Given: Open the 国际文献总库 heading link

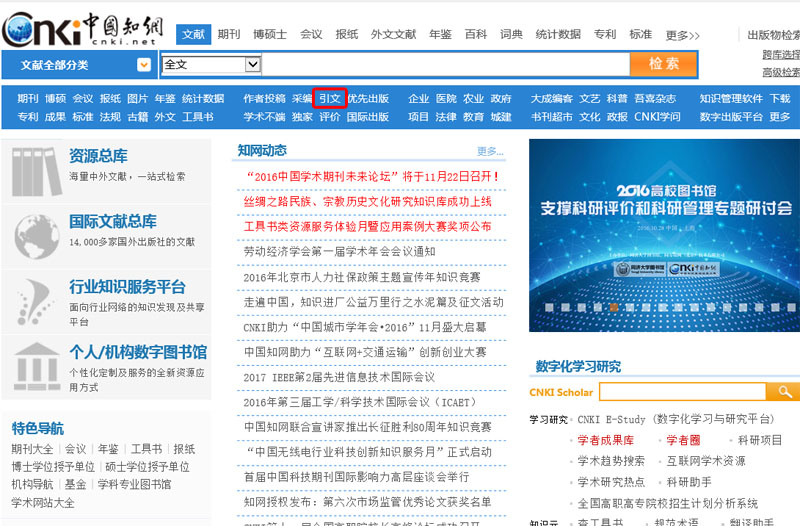Looking at the screenshot, I should pos(113,221).
